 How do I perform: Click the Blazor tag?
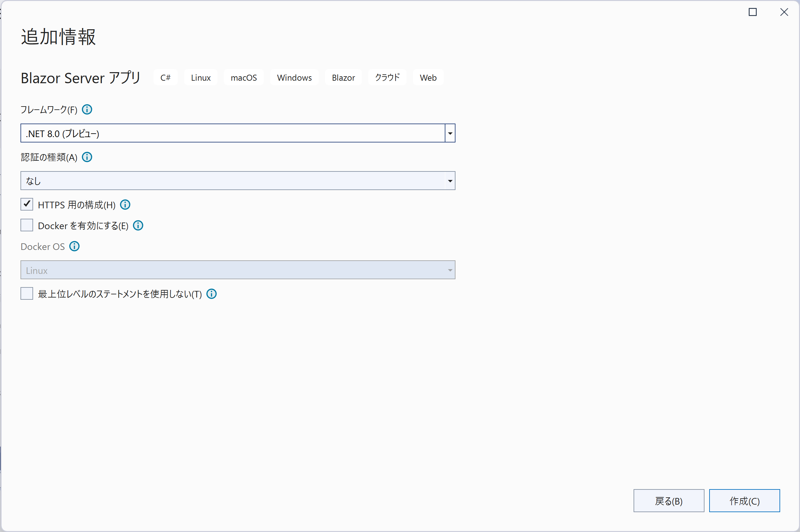tap(343, 78)
